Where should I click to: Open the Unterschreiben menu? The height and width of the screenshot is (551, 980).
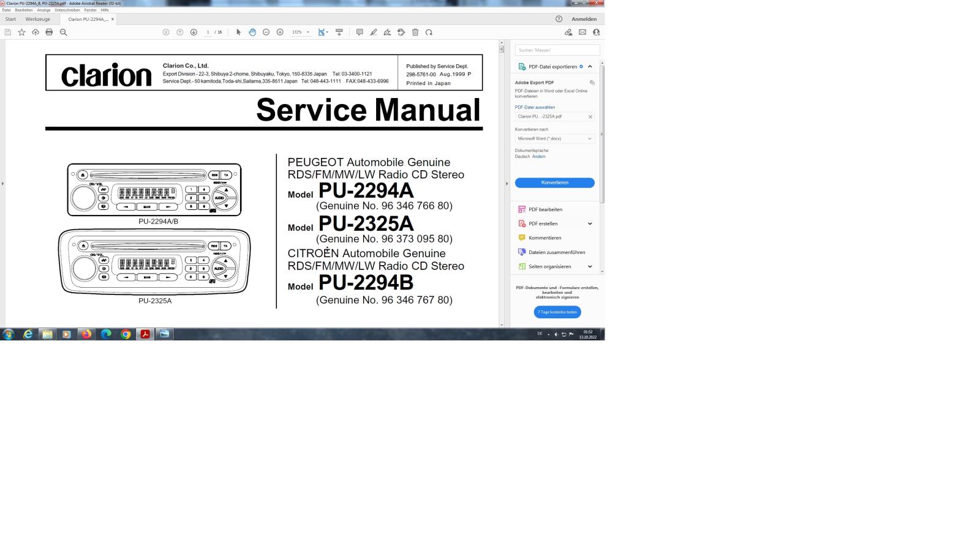tap(67, 10)
